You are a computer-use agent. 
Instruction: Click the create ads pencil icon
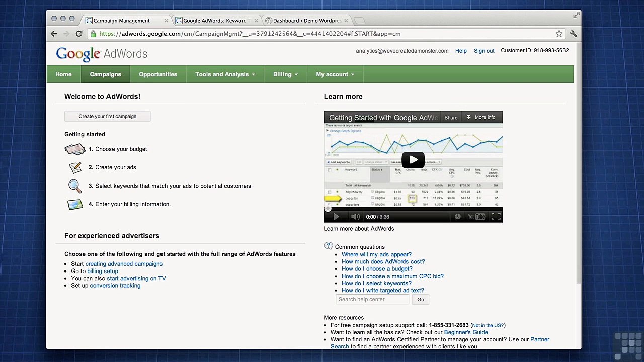tap(75, 167)
